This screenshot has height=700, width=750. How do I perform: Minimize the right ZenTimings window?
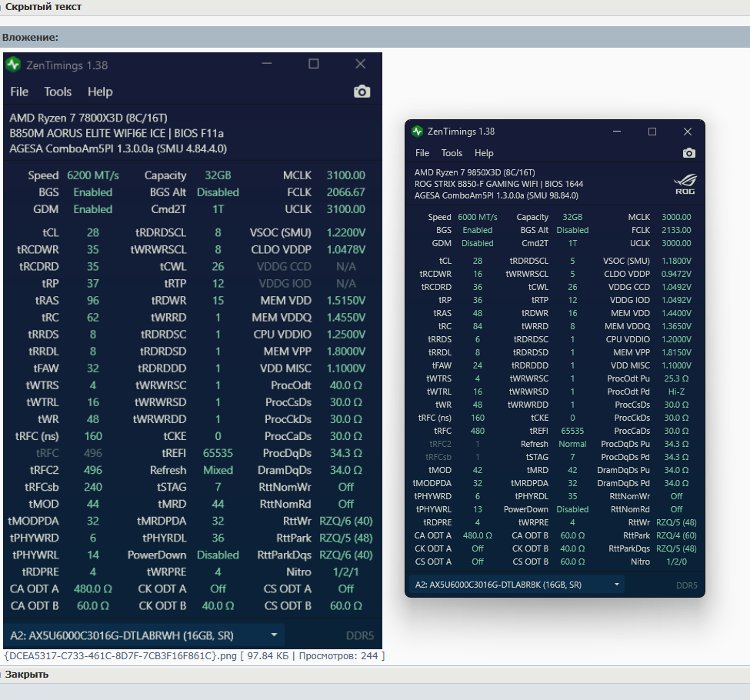point(617,131)
